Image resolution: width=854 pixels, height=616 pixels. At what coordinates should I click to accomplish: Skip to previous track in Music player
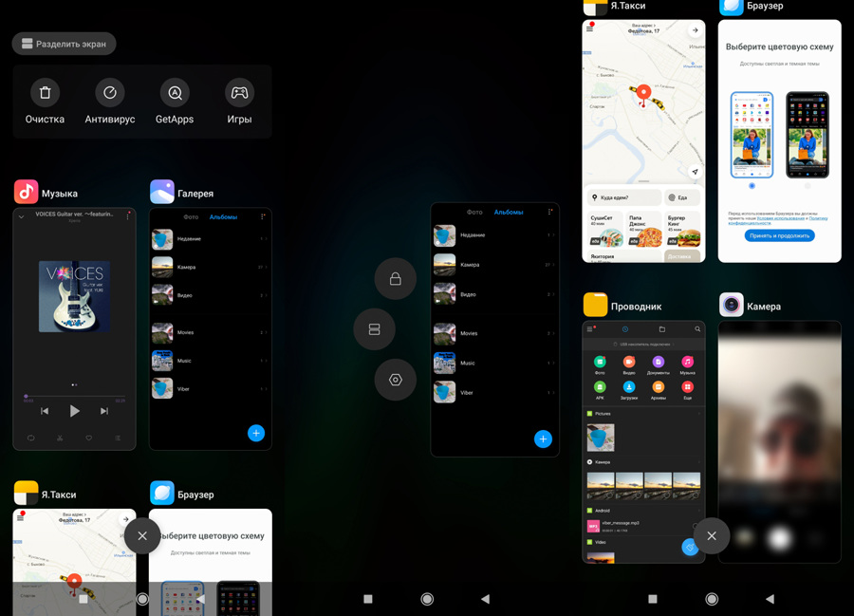45,411
